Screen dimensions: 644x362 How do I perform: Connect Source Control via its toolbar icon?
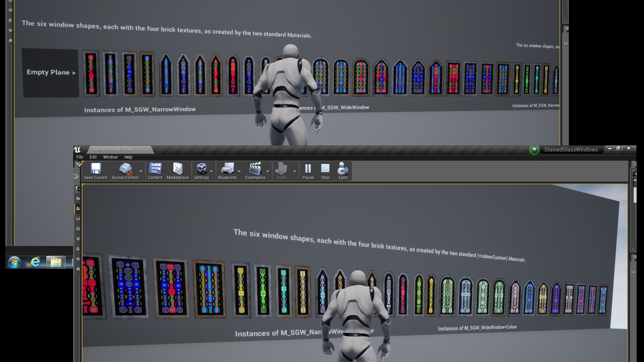[124, 169]
